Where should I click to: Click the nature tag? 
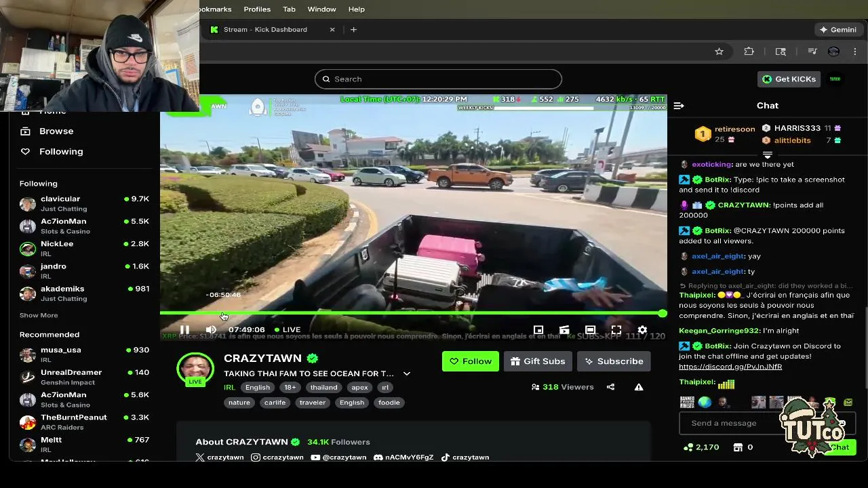click(239, 403)
